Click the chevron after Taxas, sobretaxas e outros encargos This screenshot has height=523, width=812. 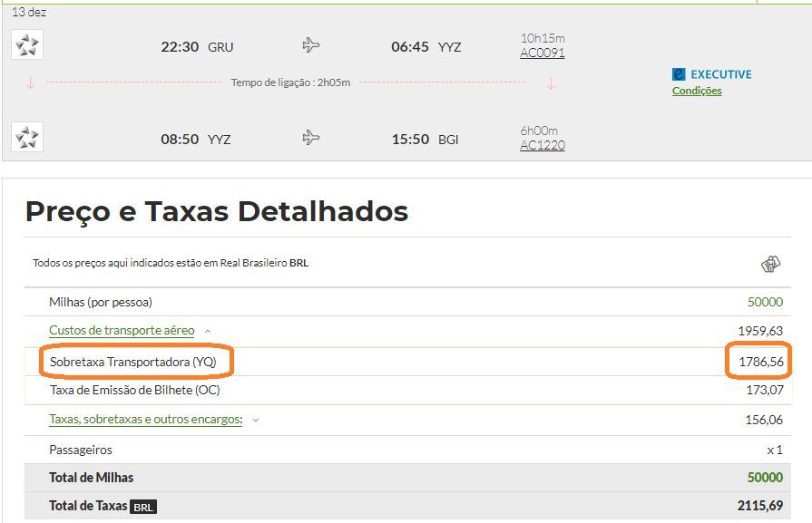point(255,420)
